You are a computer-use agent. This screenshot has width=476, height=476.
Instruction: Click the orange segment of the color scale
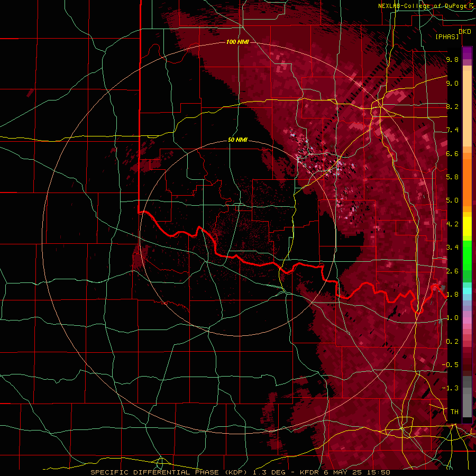467,180
